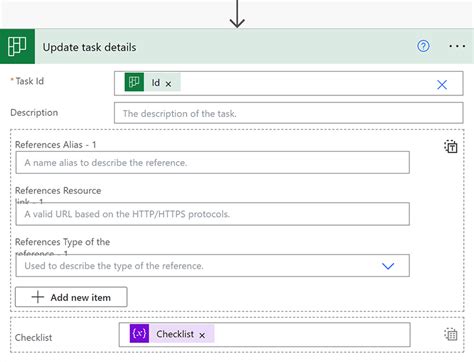Image resolution: width=474 pixels, height=362 pixels.
Task: Open the type of the reference combo box
Action: pyautogui.click(x=212, y=266)
